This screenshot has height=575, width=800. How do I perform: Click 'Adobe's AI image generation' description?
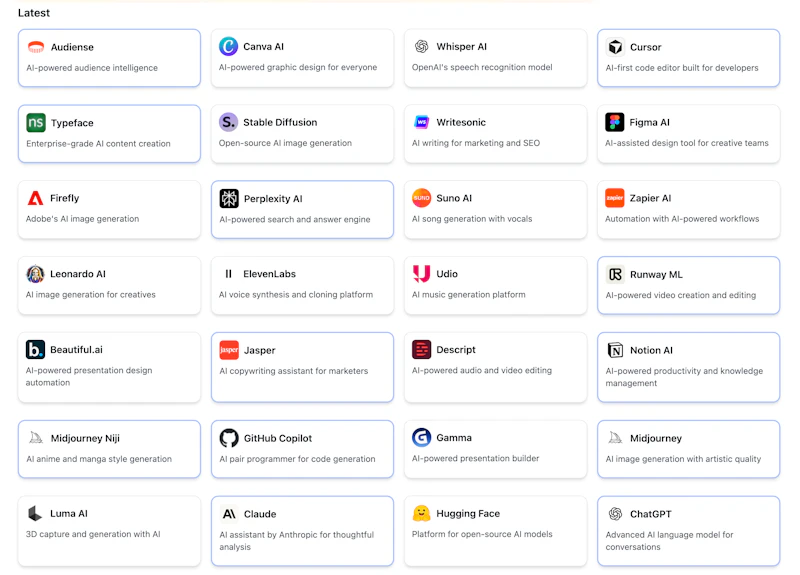coord(83,218)
